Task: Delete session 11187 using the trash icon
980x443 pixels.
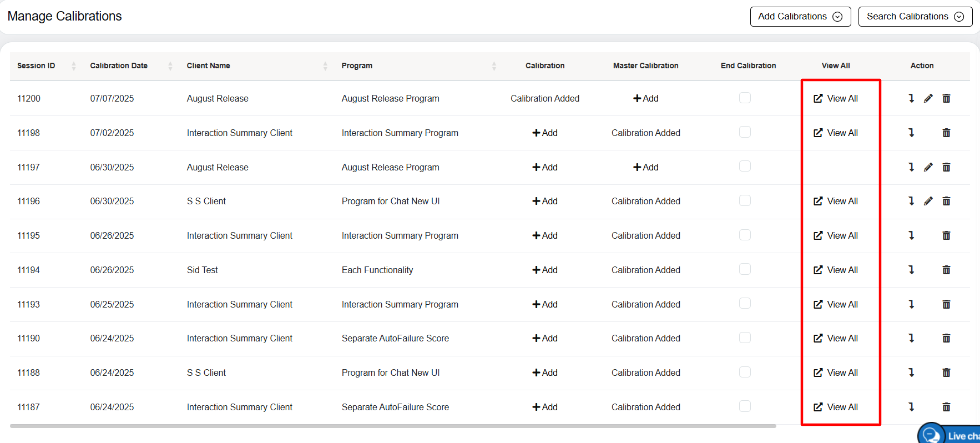Action: tap(947, 407)
